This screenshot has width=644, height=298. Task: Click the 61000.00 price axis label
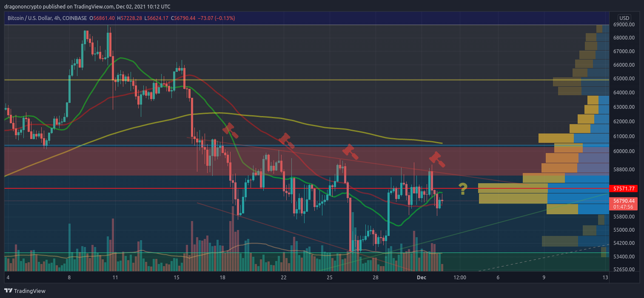(x=624, y=136)
